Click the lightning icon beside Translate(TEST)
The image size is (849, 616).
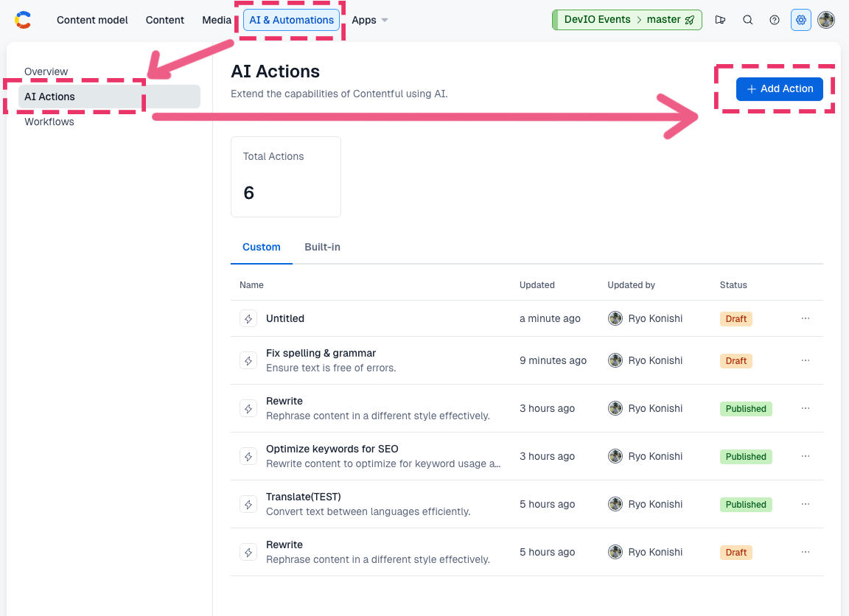point(248,505)
